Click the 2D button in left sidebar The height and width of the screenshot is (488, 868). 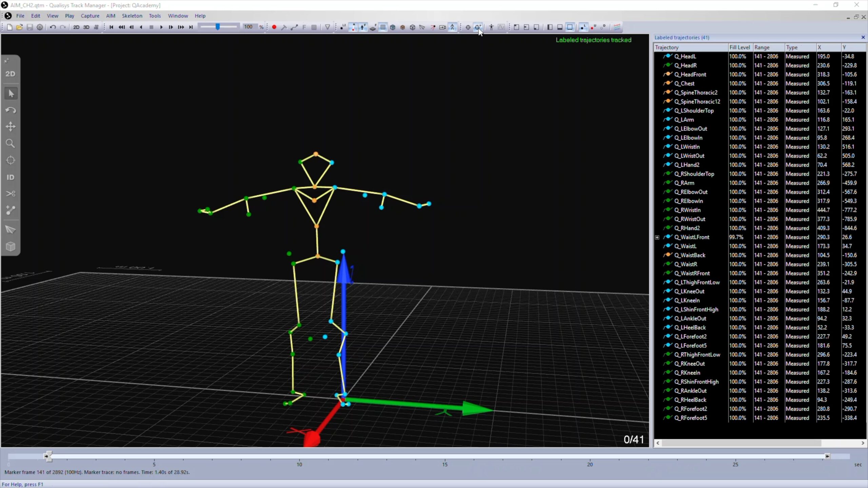[x=11, y=74]
